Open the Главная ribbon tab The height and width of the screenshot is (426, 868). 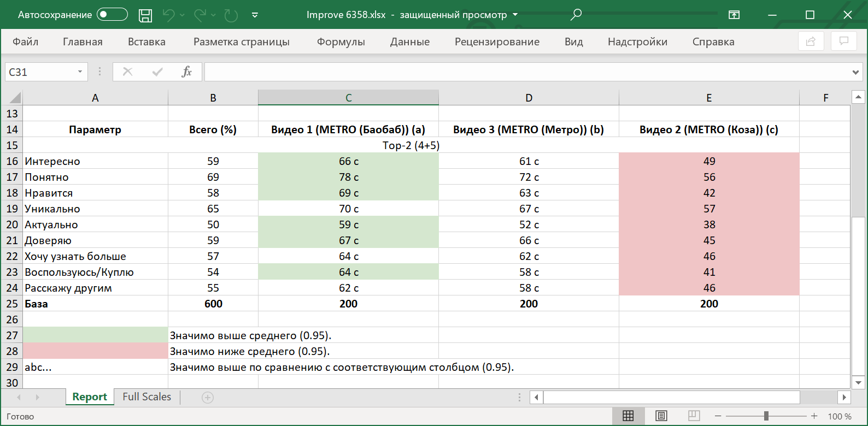click(x=83, y=42)
